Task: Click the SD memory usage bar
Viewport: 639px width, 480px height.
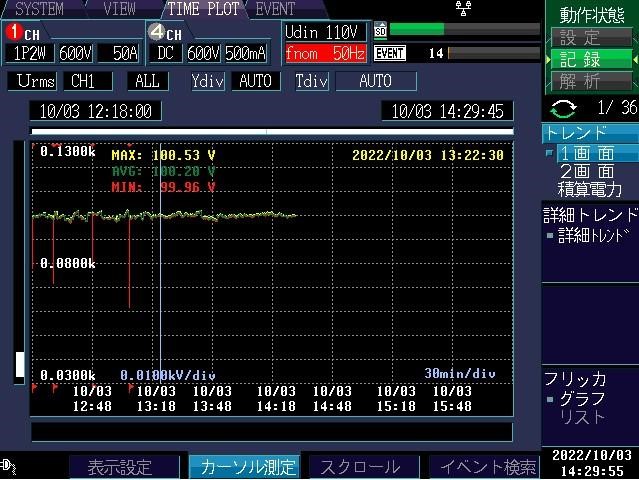Action: [465, 29]
